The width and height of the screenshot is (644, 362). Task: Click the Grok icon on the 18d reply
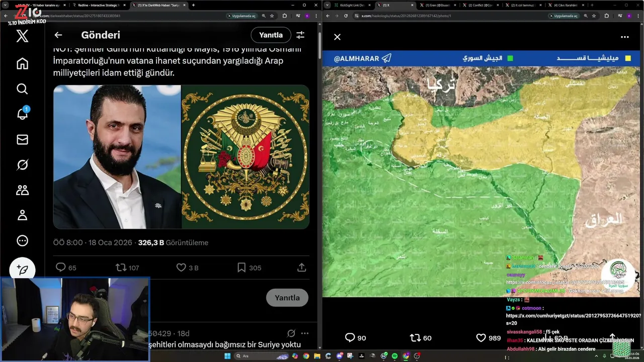pyautogui.click(x=291, y=333)
